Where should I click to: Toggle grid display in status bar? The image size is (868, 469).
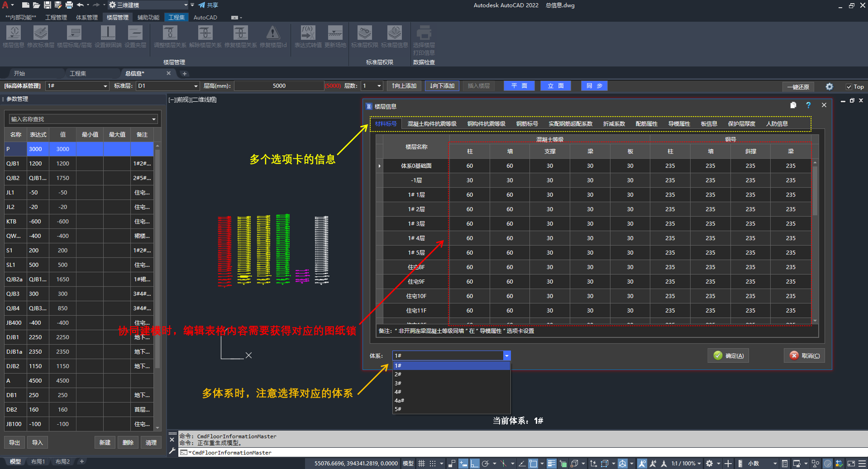point(421,463)
